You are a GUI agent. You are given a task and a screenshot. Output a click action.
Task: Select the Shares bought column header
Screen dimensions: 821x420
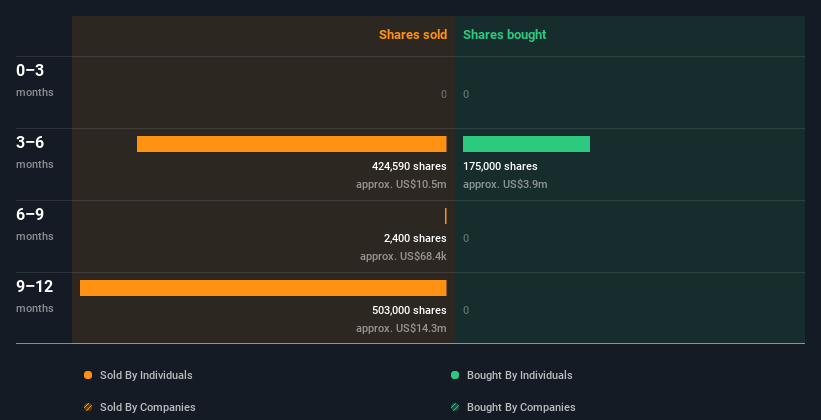tap(505, 35)
